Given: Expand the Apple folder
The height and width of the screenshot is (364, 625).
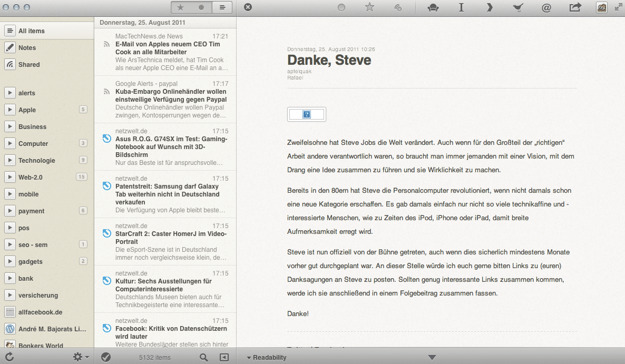Looking at the screenshot, I should 10,110.
